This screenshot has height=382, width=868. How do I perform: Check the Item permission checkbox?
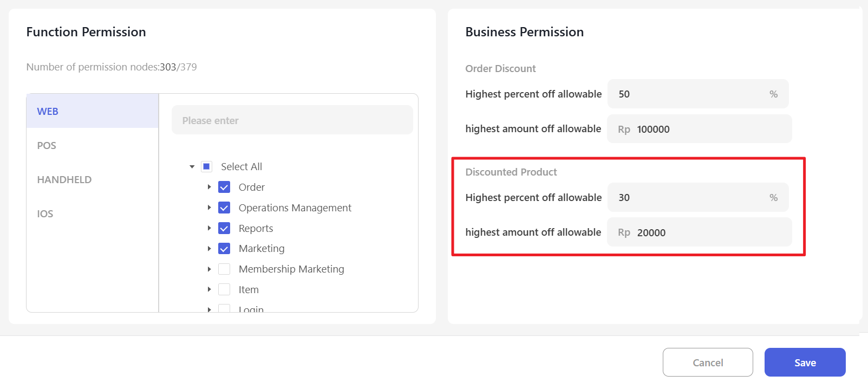[224, 290]
